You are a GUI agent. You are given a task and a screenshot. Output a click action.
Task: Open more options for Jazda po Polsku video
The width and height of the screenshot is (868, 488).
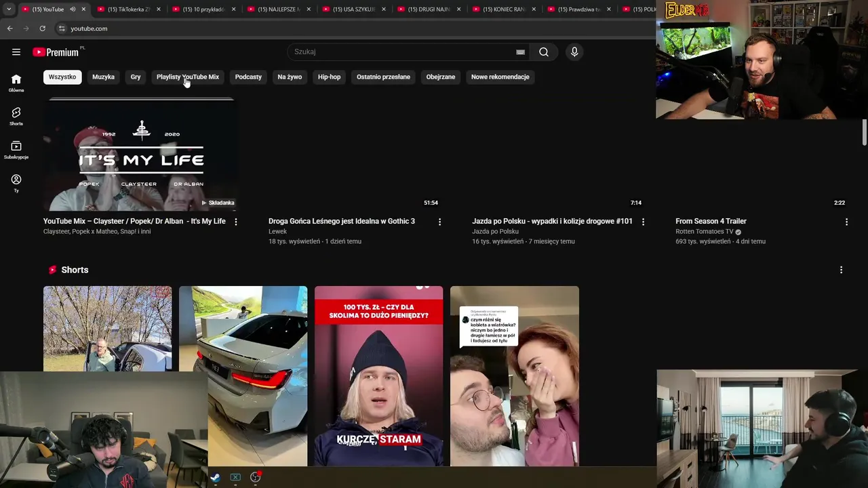coord(643,222)
